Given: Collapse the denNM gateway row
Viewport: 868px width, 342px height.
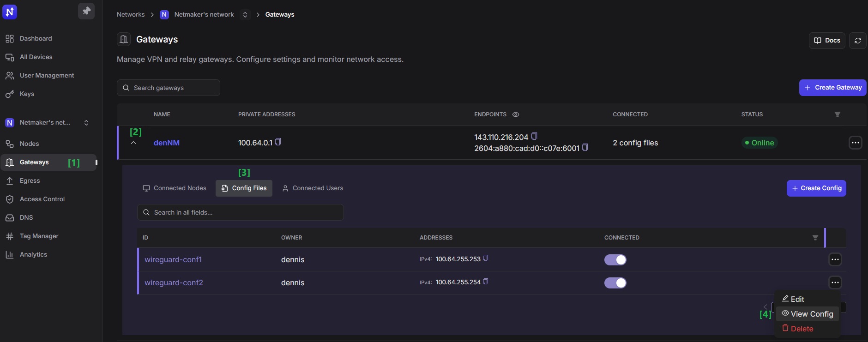Looking at the screenshot, I should 133,143.
